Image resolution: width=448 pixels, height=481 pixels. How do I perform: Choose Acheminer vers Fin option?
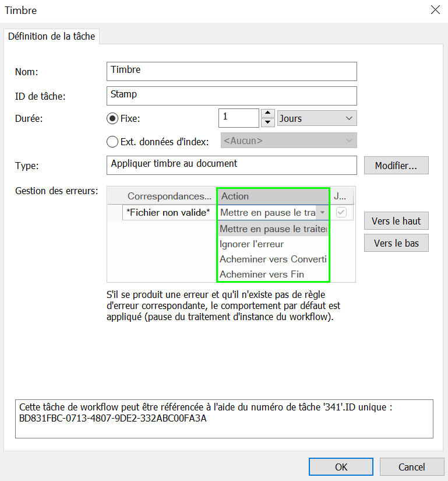(273, 274)
